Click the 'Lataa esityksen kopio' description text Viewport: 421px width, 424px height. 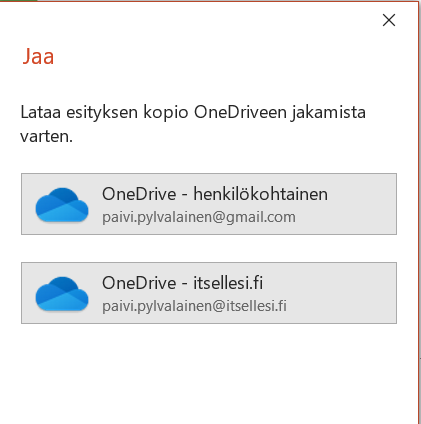pyautogui.click(x=193, y=124)
